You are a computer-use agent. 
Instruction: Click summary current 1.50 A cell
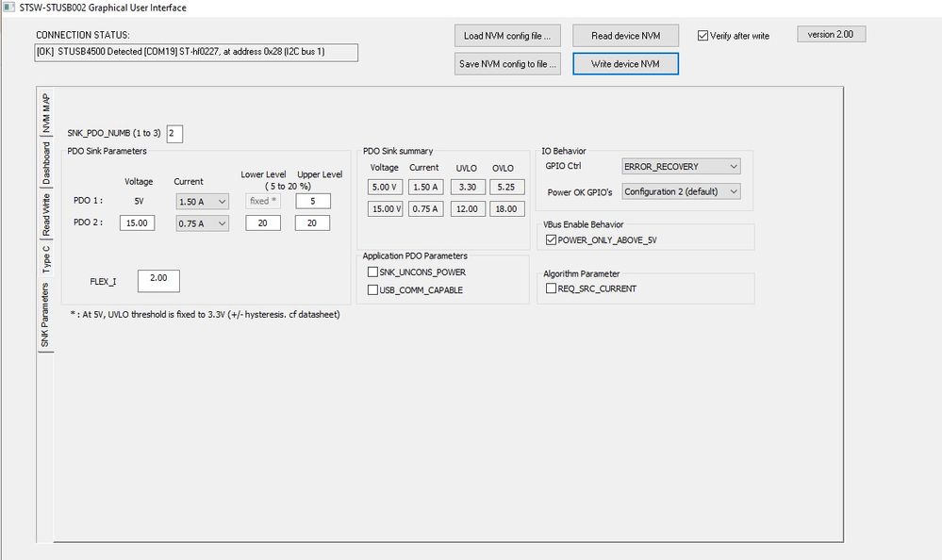pyautogui.click(x=425, y=187)
